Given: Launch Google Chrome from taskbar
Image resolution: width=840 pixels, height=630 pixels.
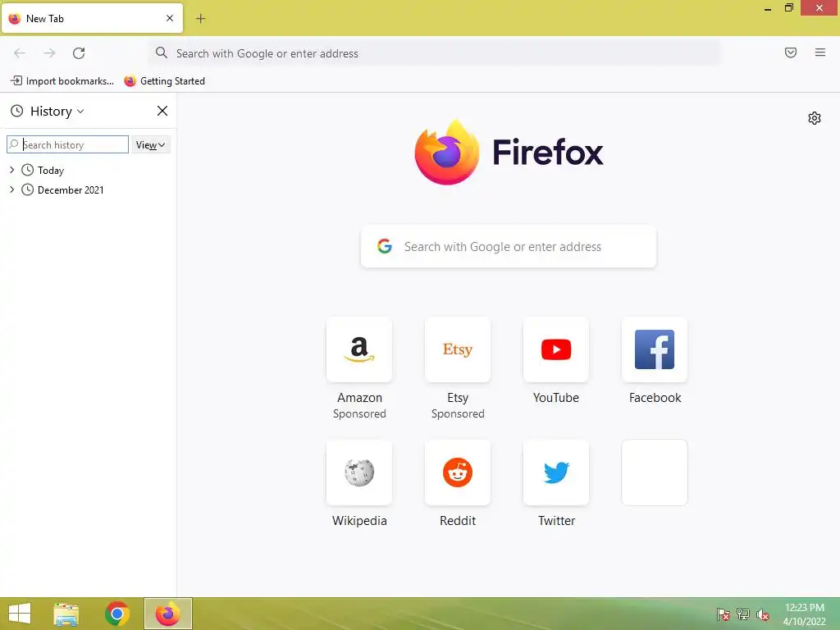Looking at the screenshot, I should click(x=117, y=614).
